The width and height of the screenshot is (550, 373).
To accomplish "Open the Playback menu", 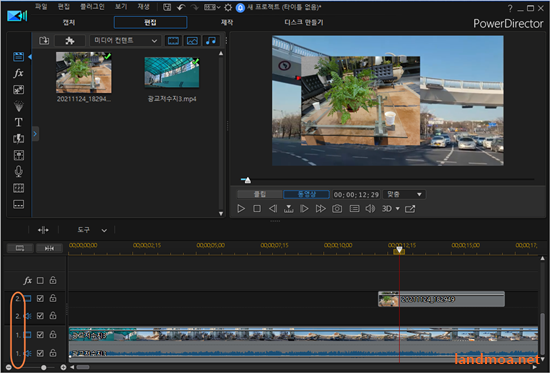I will coord(143,7).
